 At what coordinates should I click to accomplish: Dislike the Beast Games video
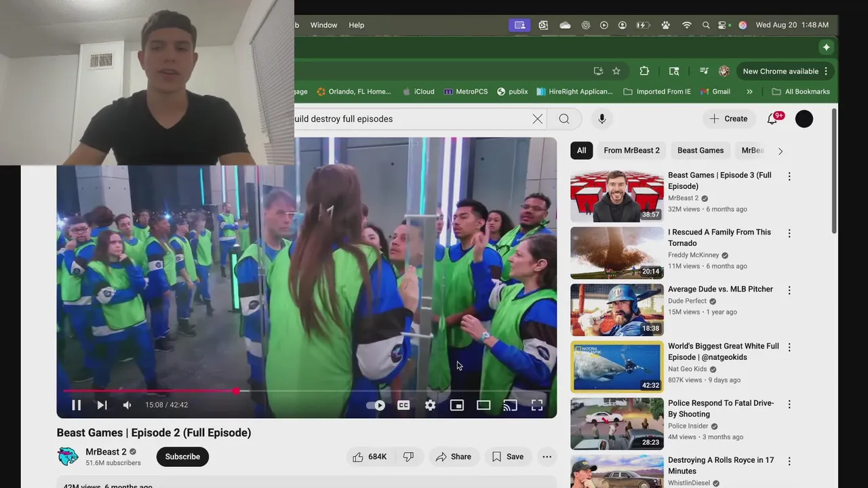pos(408,457)
